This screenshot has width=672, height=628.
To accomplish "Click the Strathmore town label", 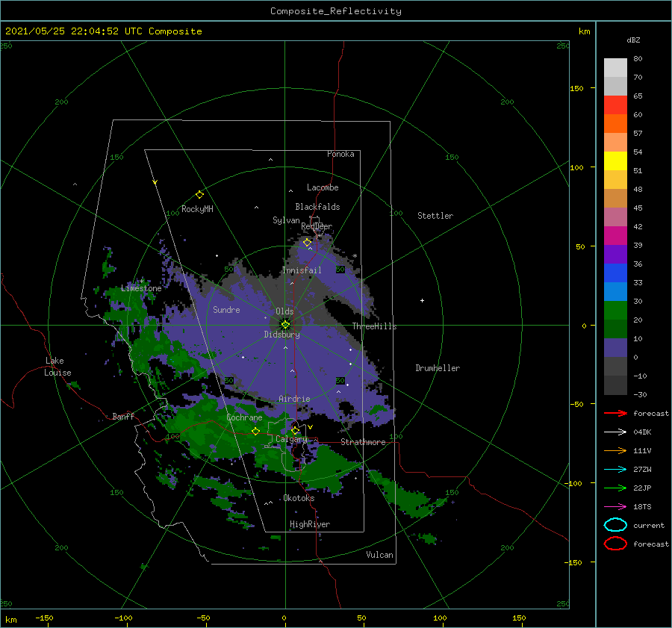I will (x=363, y=442).
